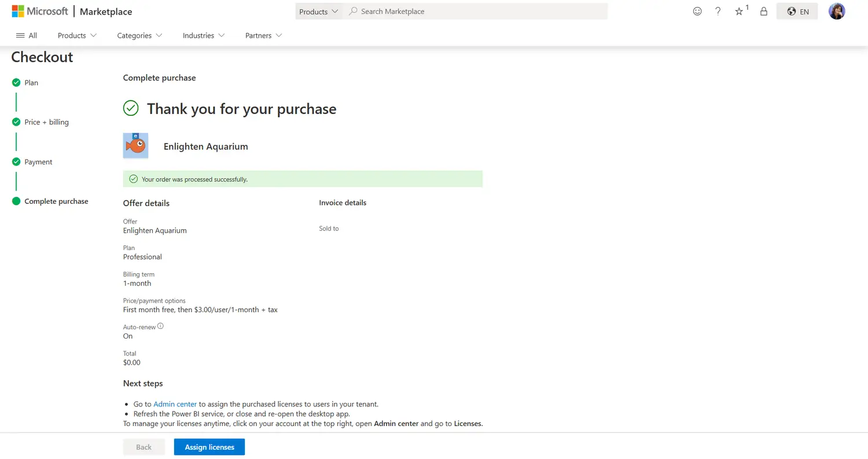Expand the Categories navigation dropdown
The width and height of the screenshot is (868, 459).
(x=139, y=35)
